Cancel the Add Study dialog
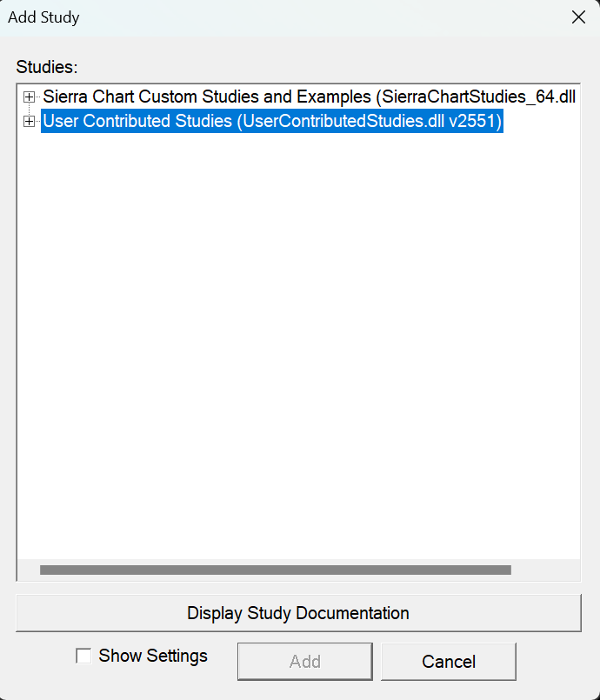Screen dimensions: 600x700 449,662
